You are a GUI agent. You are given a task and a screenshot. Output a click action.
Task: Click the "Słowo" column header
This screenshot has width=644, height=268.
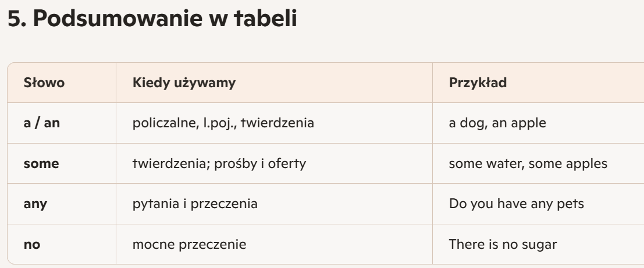[44, 83]
